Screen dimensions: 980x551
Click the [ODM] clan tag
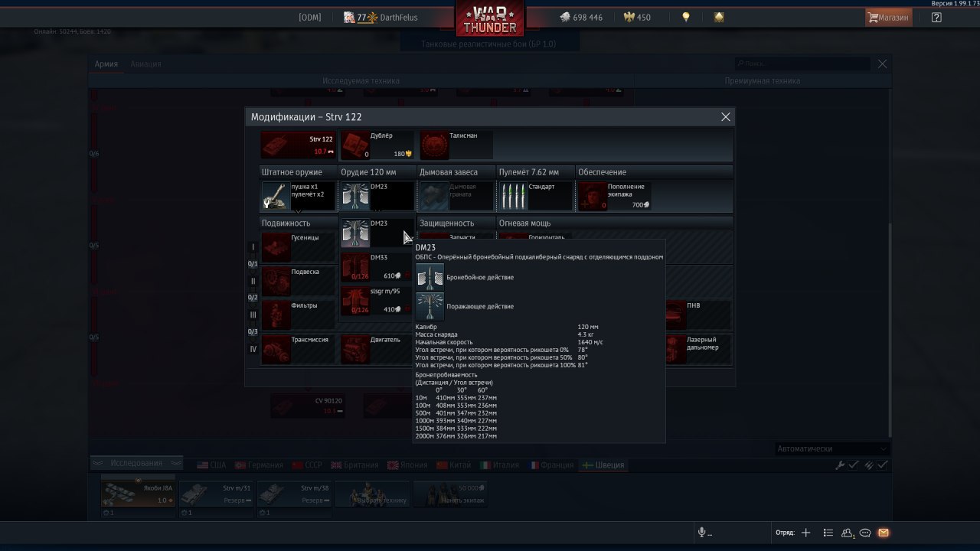(310, 18)
